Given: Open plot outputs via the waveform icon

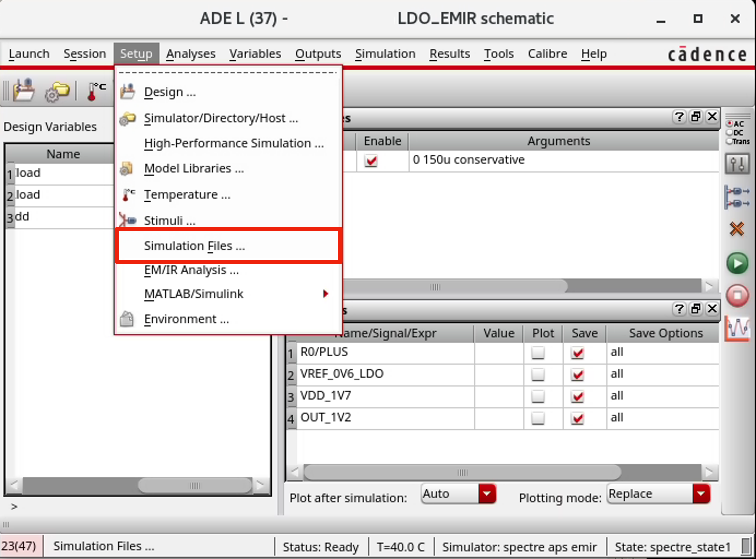Looking at the screenshot, I should point(738,328).
